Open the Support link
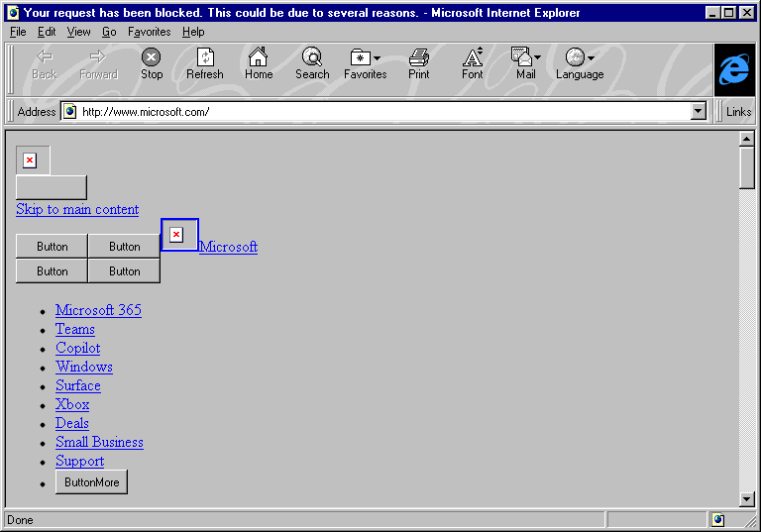This screenshot has width=761, height=532. [x=79, y=461]
